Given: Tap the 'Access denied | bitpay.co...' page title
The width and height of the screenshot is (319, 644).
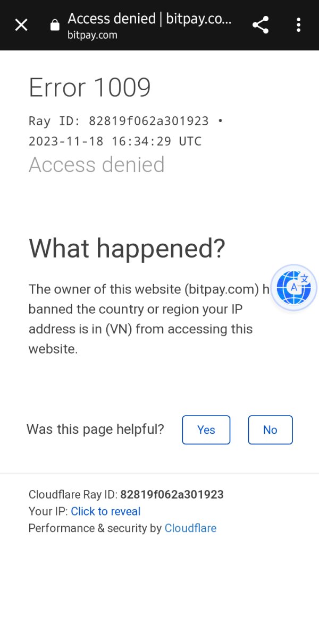Looking at the screenshot, I should pos(150,19).
